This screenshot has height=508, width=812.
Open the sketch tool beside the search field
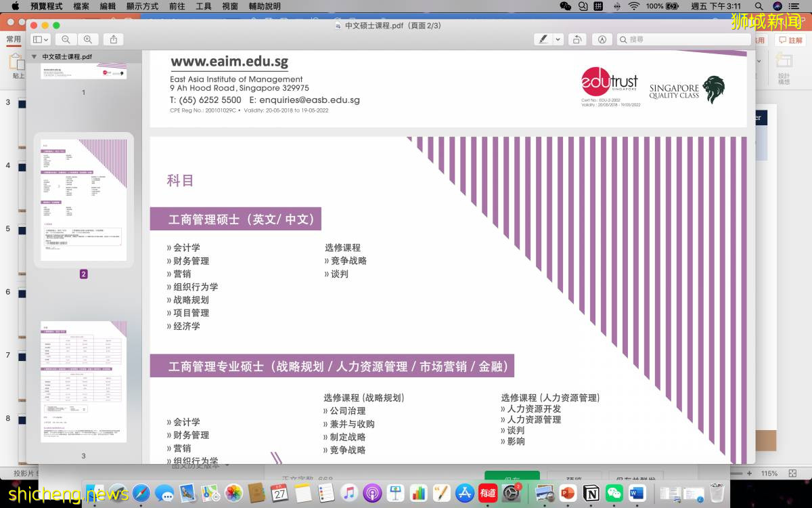coord(602,39)
